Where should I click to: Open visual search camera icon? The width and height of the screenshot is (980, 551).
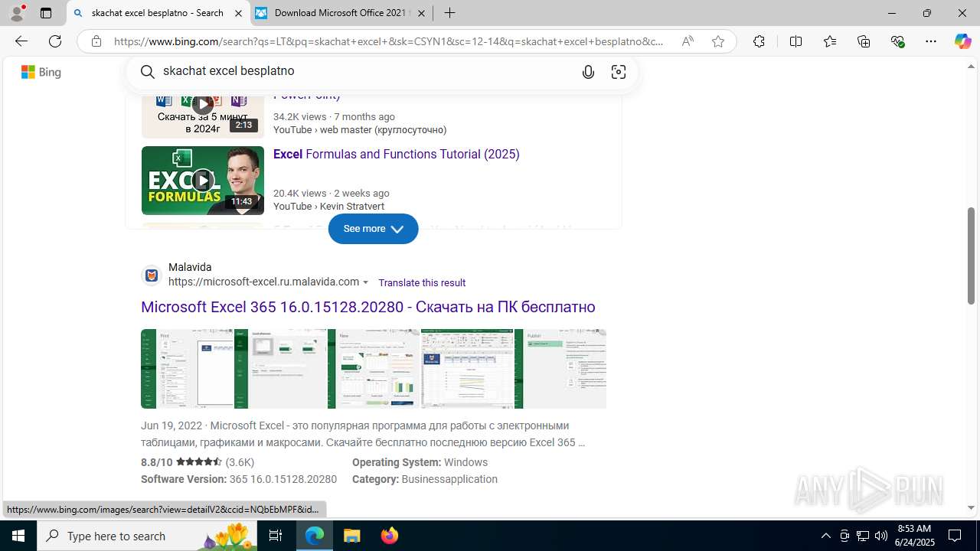point(619,72)
